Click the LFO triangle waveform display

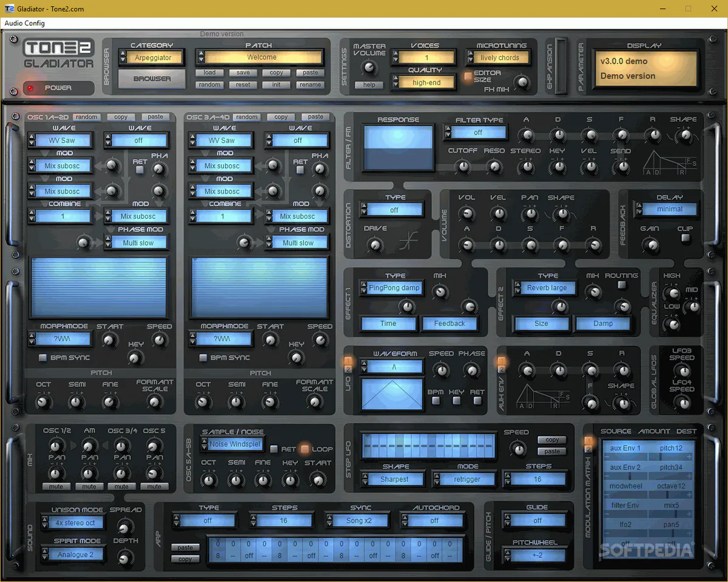coord(393,393)
